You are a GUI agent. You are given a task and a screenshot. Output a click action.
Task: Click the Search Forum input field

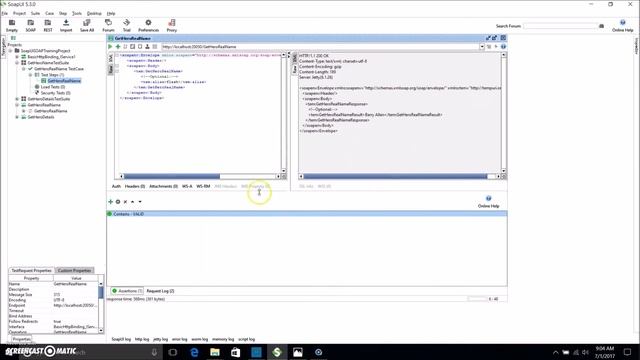pyautogui.click(x=560, y=26)
